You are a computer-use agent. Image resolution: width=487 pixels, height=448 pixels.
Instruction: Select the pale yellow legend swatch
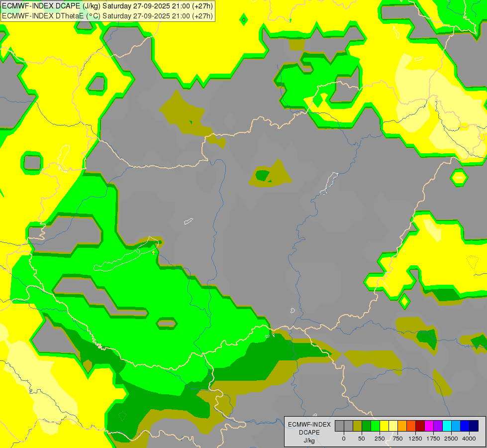(393, 426)
